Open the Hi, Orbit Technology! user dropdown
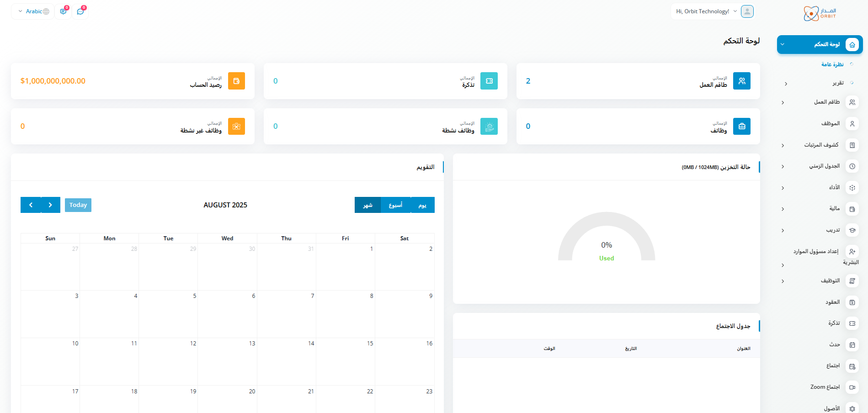The width and height of the screenshot is (868, 413). tap(706, 11)
